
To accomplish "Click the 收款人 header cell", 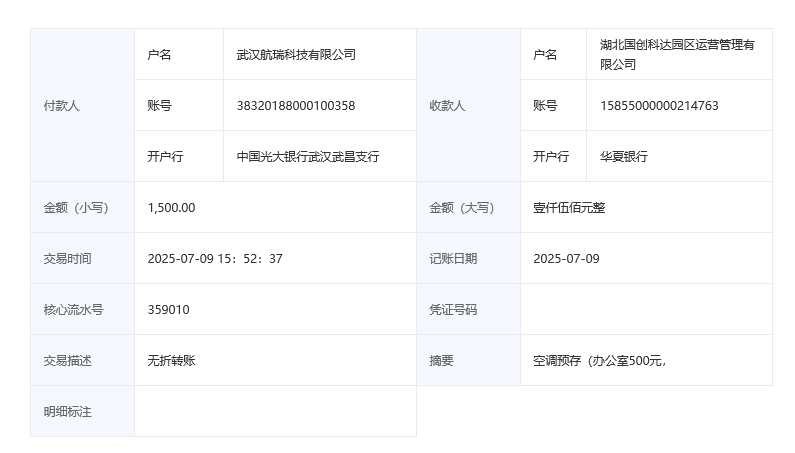I will (447, 106).
